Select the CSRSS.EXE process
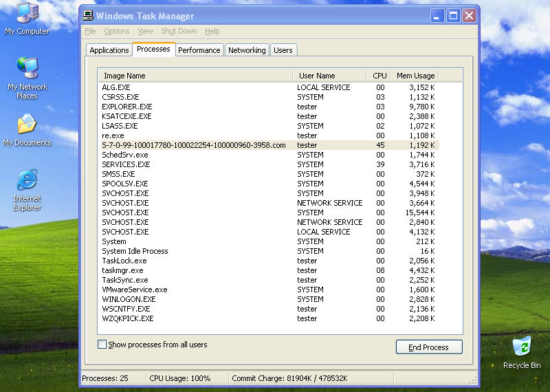Image resolution: width=550 pixels, height=392 pixels. click(269, 97)
